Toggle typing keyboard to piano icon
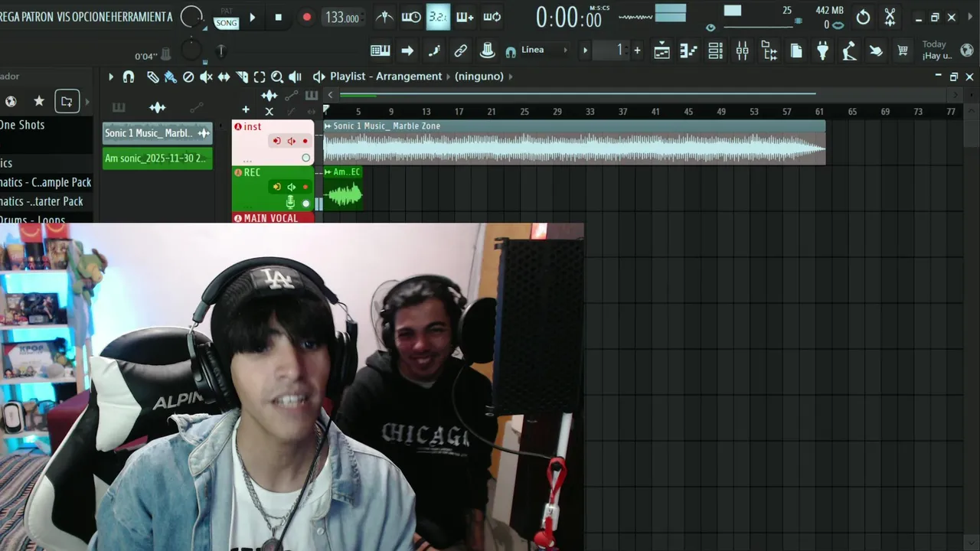This screenshot has height=551, width=980. [381, 51]
